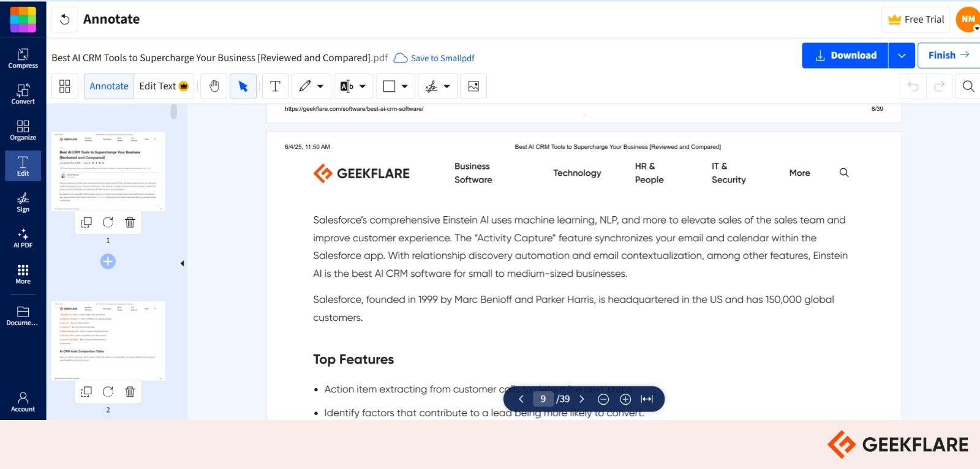Open the Documents section in sidebar

click(23, 316)
